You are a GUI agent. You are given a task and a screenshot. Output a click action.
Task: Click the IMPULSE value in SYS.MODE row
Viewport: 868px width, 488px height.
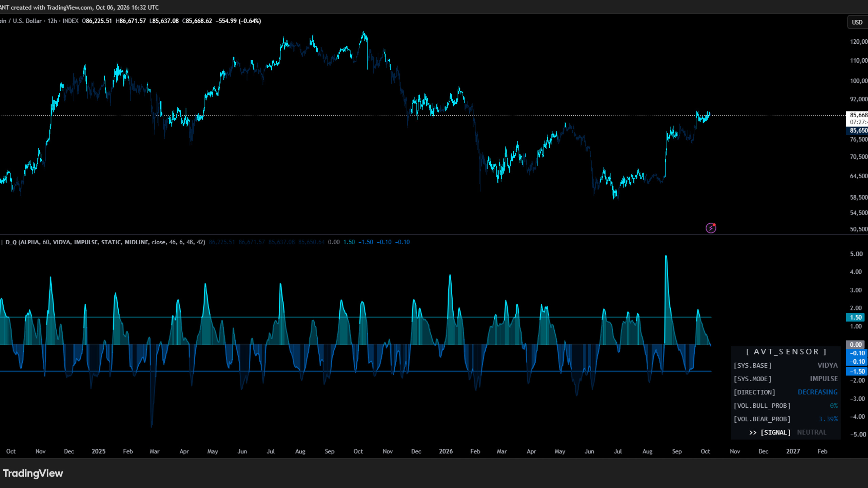coord(824,379)
